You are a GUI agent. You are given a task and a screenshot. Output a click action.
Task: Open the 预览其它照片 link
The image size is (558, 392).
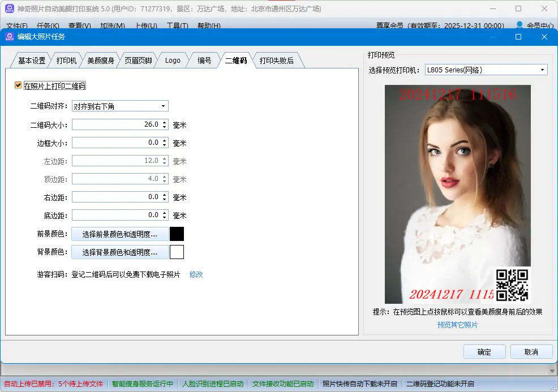[457, 325]
